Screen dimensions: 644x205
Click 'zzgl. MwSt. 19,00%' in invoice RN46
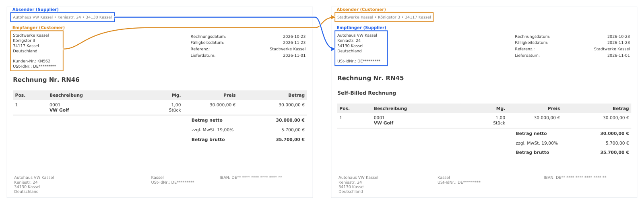click(x=213, y=130)
